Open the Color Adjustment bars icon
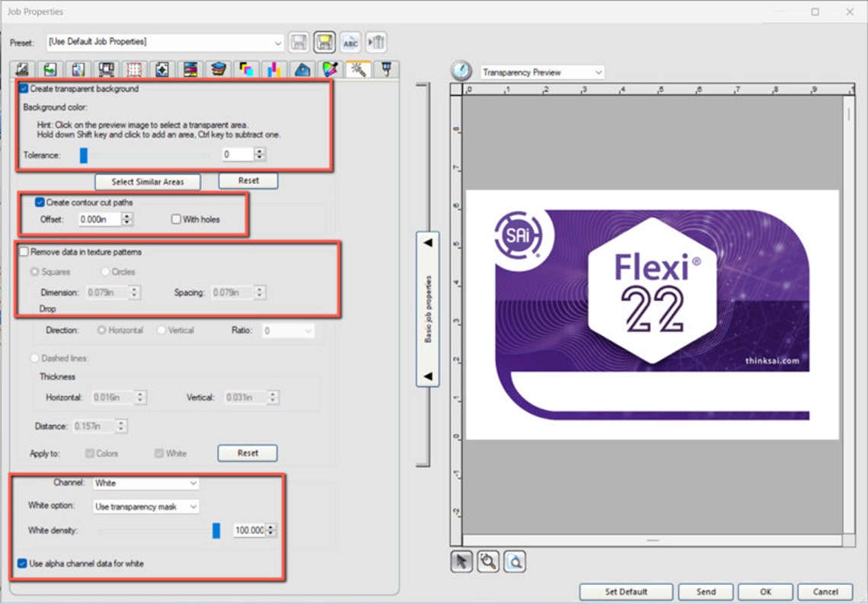Viewport: 868px width, 604px height. [x=273, y=69]
